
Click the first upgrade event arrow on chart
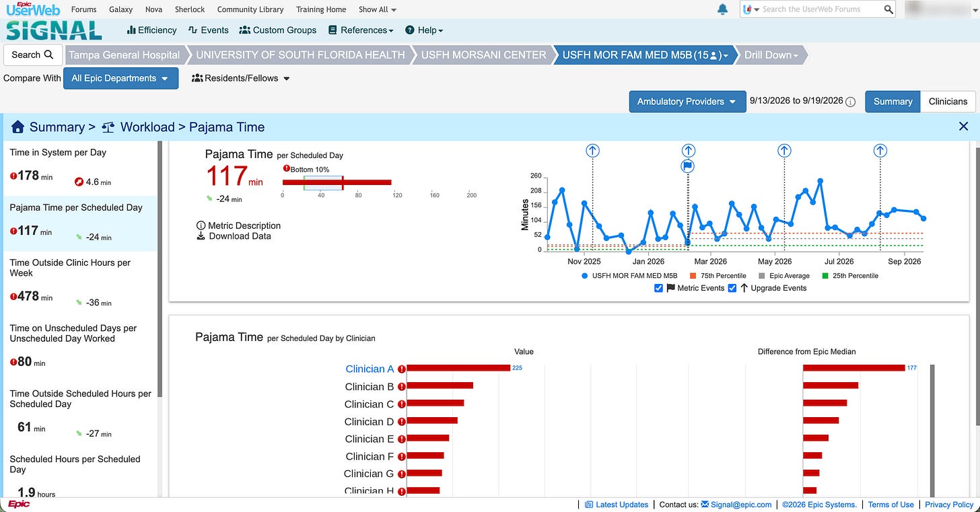pos(592,151)
